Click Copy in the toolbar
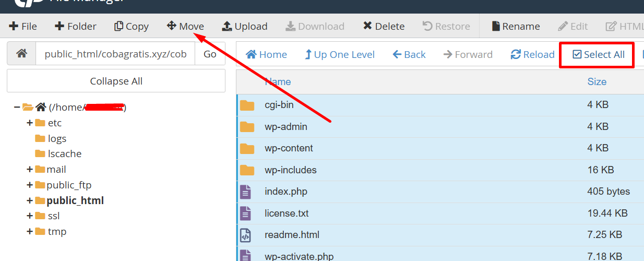 click(132, 26)
